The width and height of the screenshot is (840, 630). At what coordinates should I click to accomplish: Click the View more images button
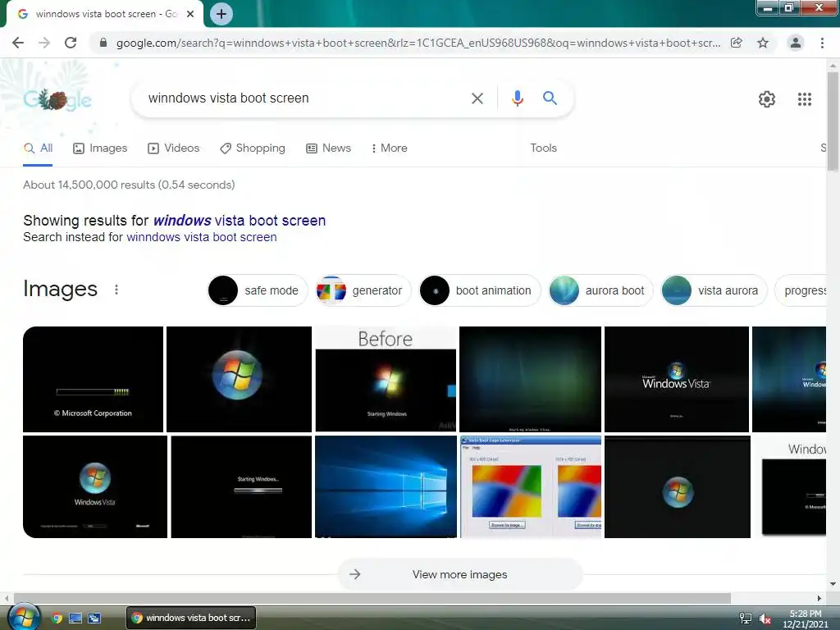pos(460,575)
